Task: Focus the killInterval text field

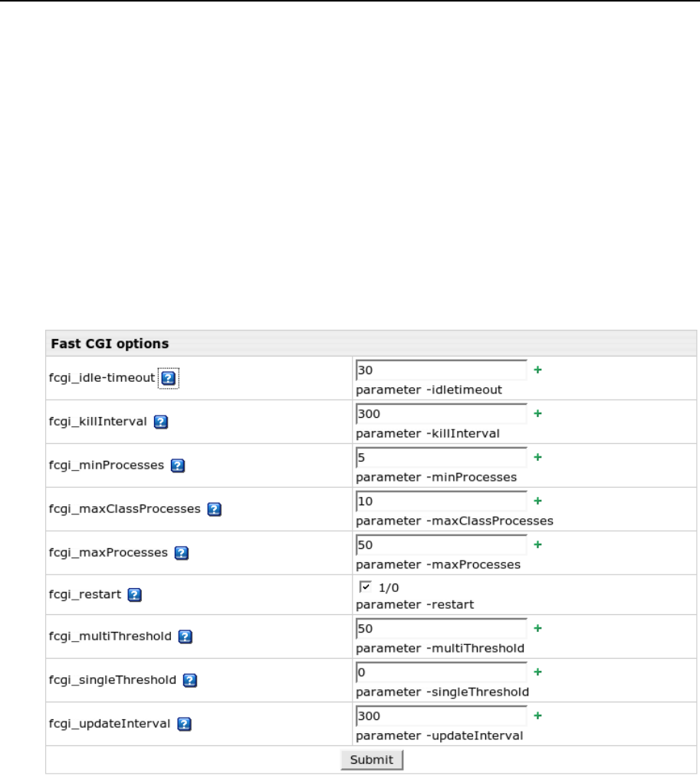Action: point(441,413)
